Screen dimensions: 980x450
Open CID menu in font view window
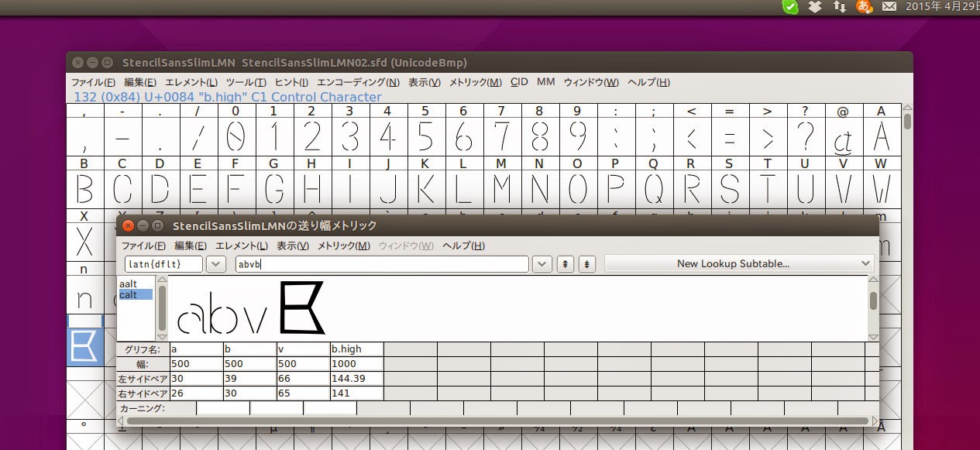(519, 82)
